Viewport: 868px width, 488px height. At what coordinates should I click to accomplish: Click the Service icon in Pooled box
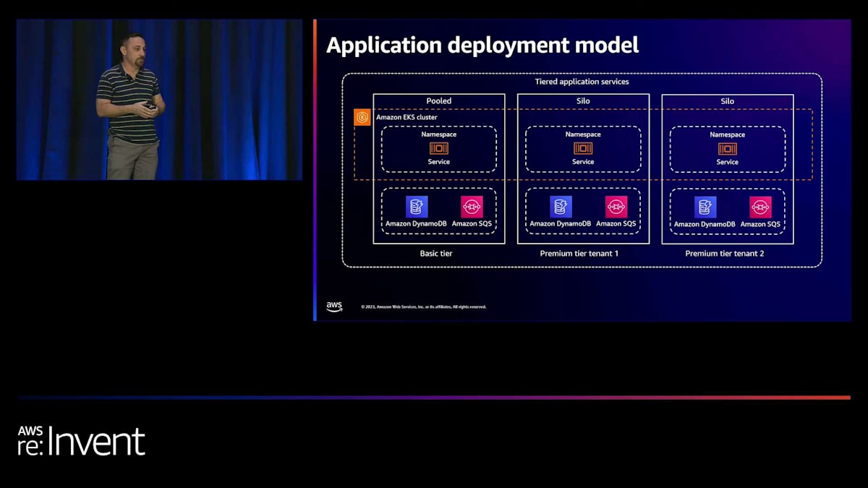coord(438,148)
